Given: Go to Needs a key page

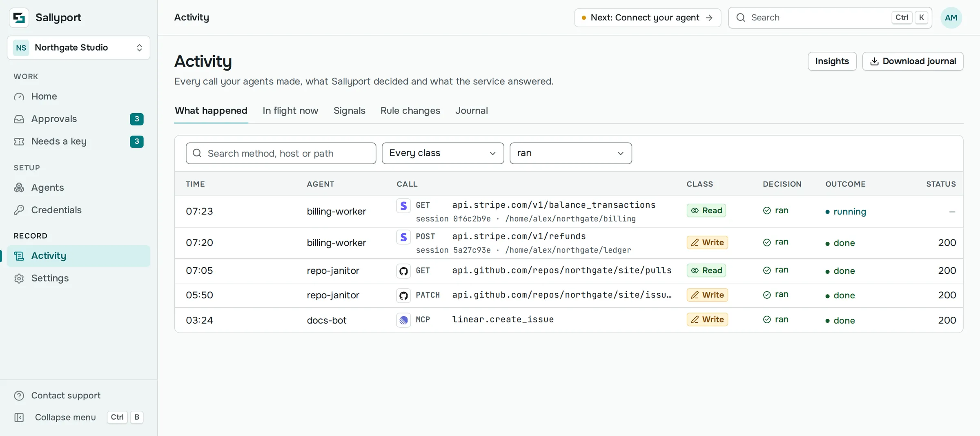Looking at the screenshot, I should [x=78, y=141].
